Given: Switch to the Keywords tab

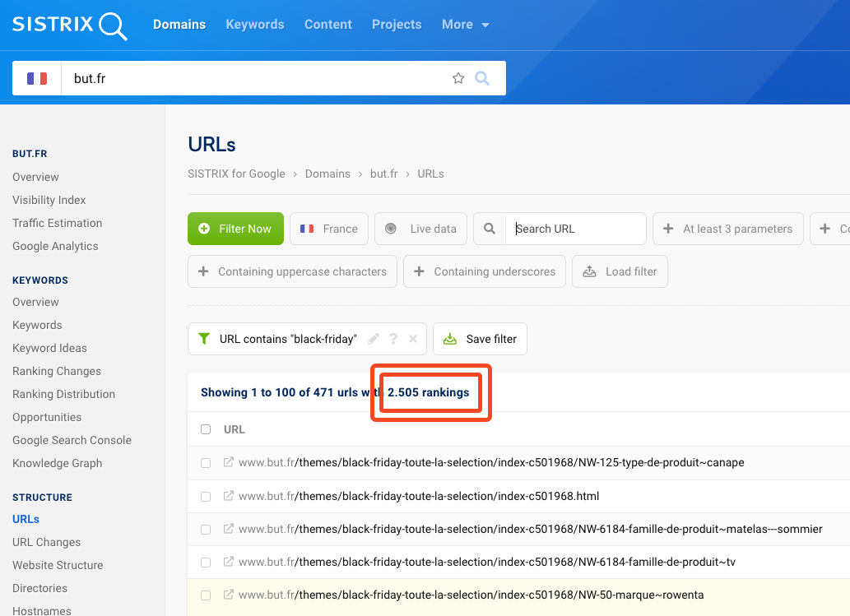Looking at the screenshot, I should pyautogui.click(x=255, y=25).
